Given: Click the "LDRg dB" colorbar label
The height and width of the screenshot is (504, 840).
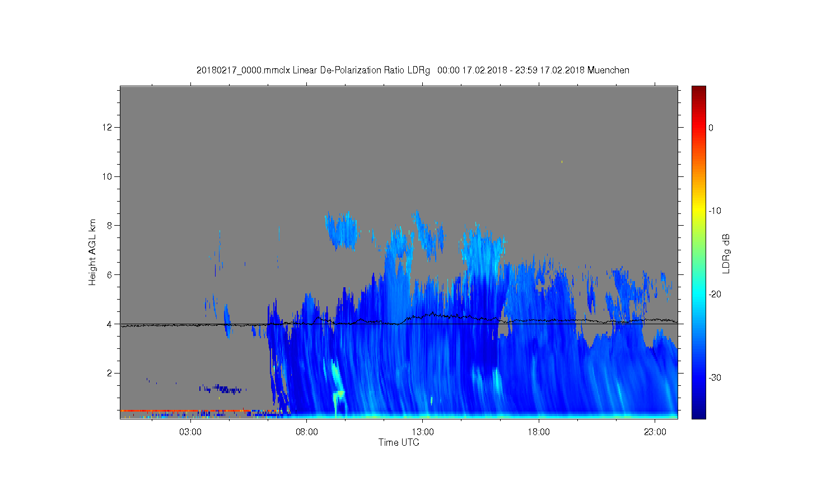Looking at the screenshot, I should click(x=726, y=253).
